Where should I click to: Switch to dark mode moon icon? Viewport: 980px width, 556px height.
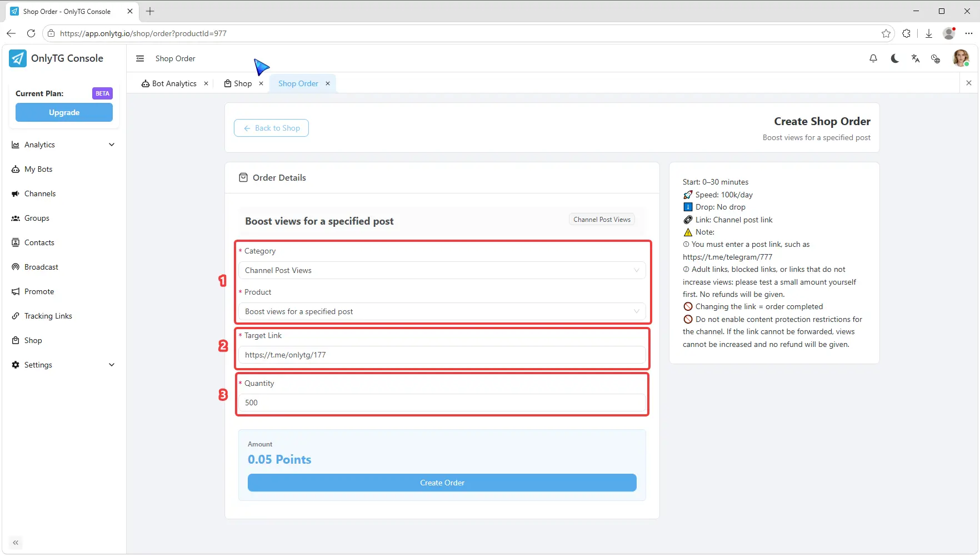click(894, 58)
